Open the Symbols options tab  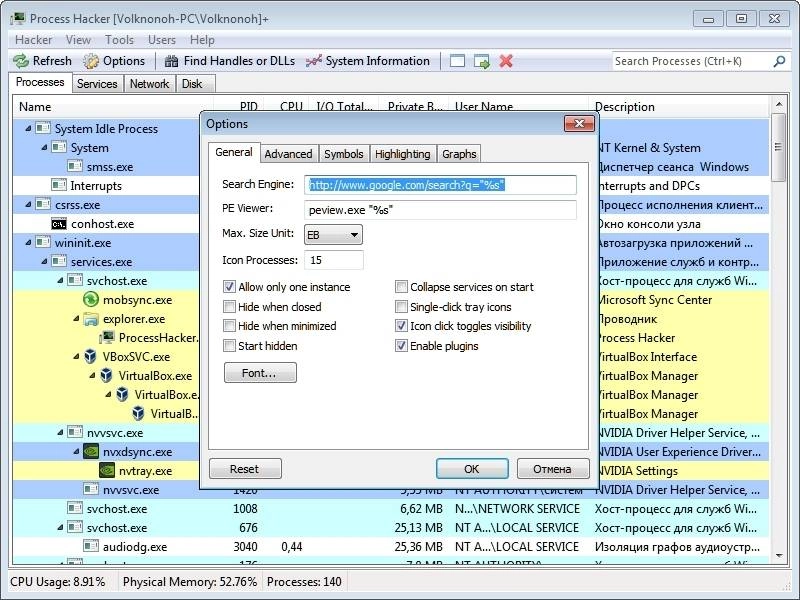pyautogui.click(x=344, y=154)
